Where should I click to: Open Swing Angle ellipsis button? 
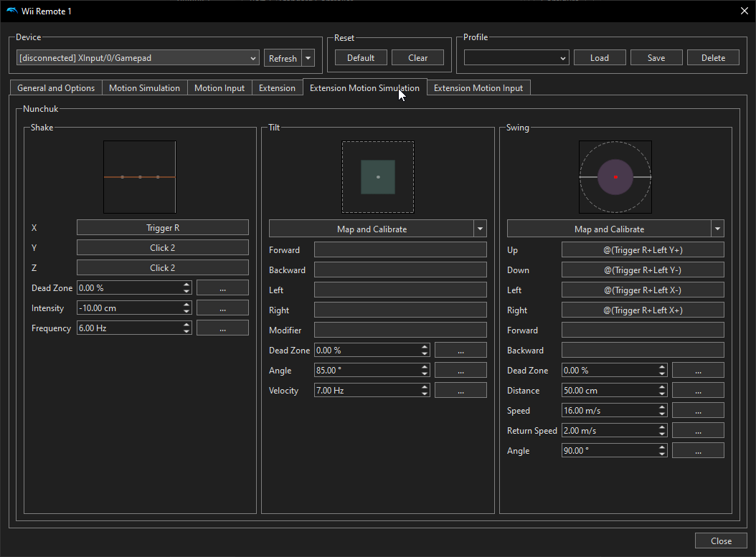pyautogui.click(x=698, y=451)
